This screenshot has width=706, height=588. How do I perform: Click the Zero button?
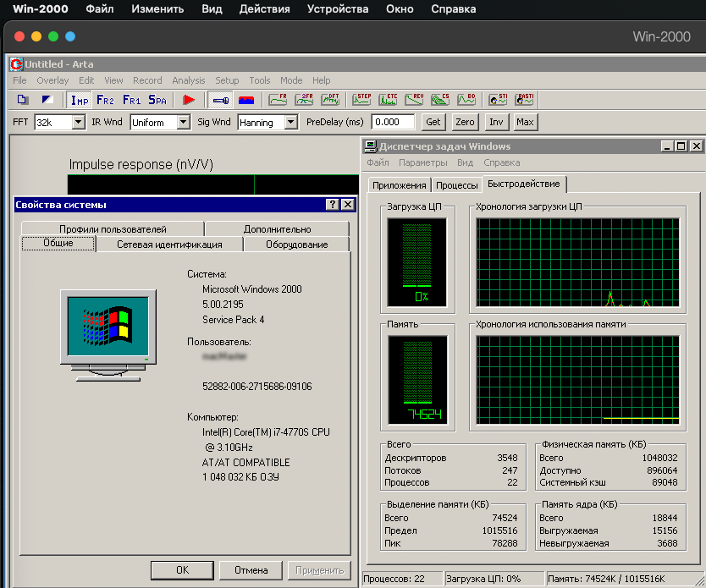(465, 122)
